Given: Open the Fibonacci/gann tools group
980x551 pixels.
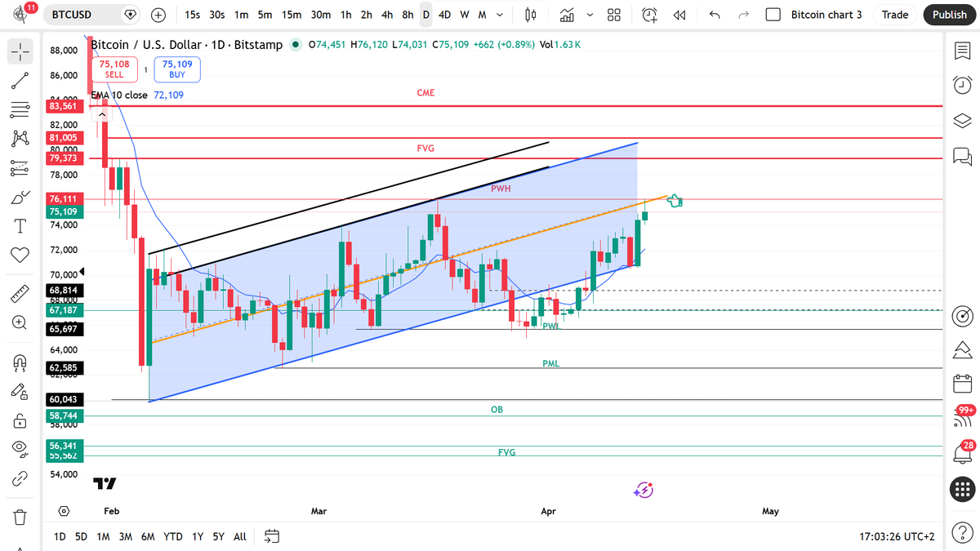Looking at the screenshot, I should point(20,109).
